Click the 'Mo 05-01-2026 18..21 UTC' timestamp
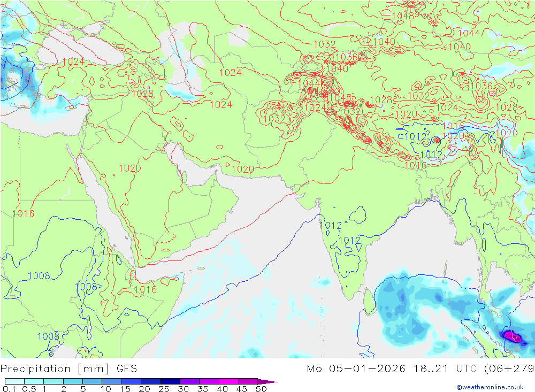The image size is (535, 392). pyautogui.click(x=393, y=369)
